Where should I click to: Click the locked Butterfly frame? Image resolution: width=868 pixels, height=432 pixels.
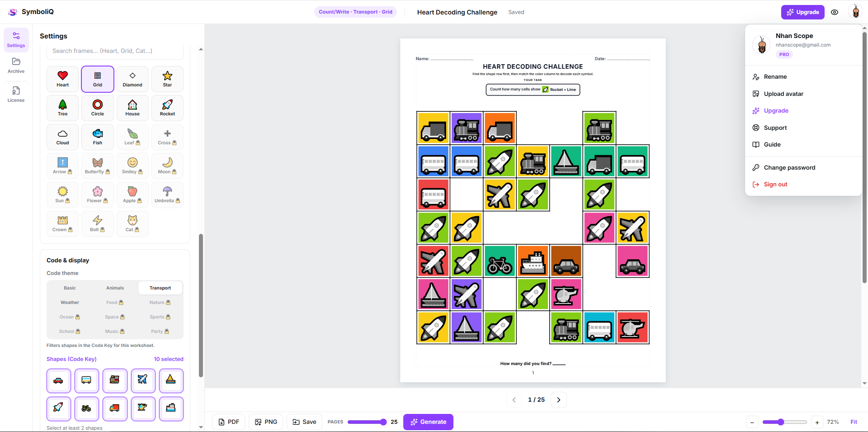pyautogui.click(x=98, y=166)
